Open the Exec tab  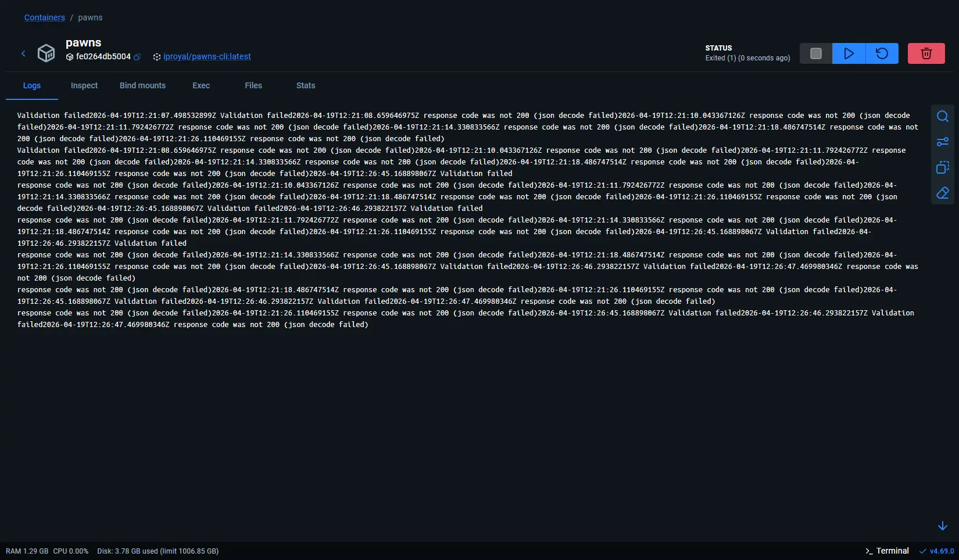point(201,85)
